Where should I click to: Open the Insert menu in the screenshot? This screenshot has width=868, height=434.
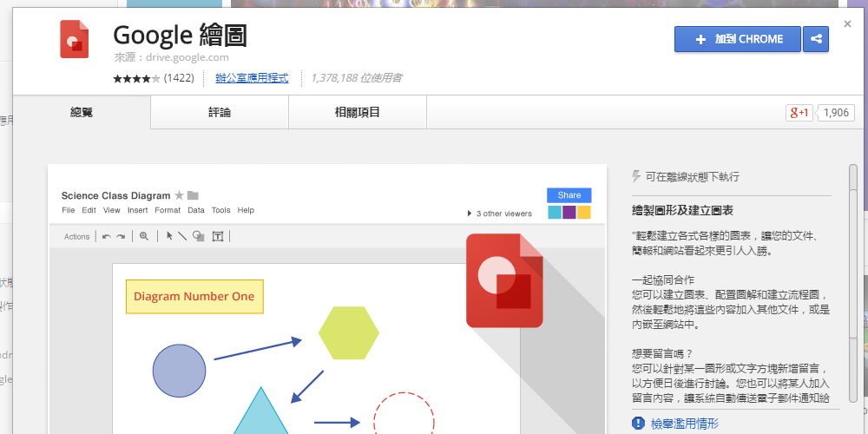pyautogui.click(x=138, y=210)
